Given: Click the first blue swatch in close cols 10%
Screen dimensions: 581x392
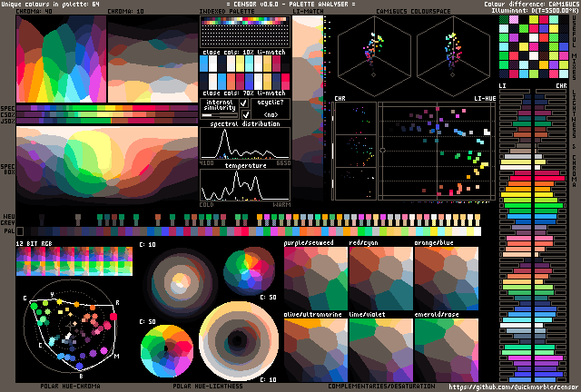Looking at the screenshot, I should click(203, 64).
